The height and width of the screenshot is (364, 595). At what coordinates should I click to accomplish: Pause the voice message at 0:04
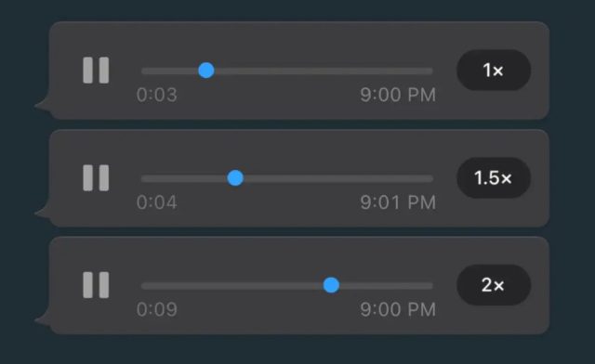(x=96, y=178)
